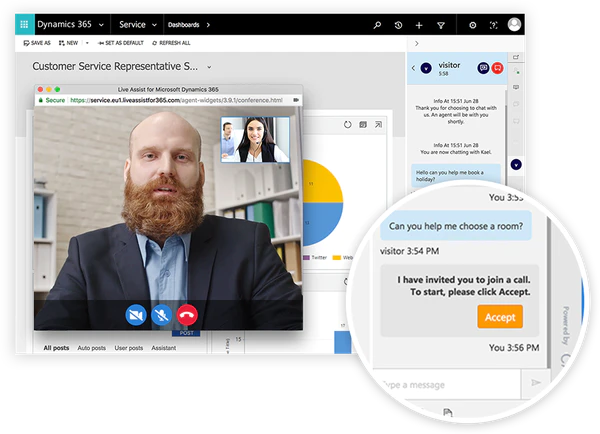Click SET AS DEFAULT in toolbar
Viewport: 600px width, 434px height.
pos(121,43)
